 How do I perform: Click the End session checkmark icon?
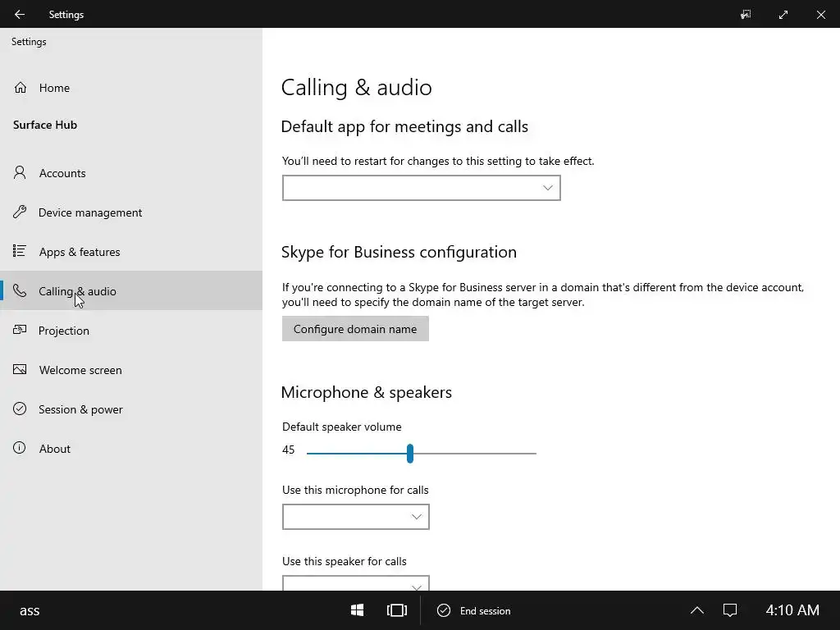click(444, 610)
